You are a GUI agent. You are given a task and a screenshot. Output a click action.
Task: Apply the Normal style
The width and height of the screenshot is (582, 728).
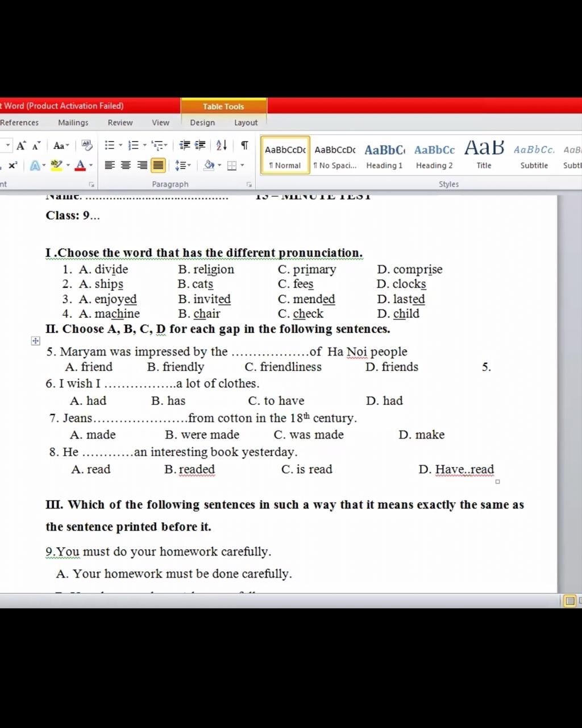click(x=285, y=155)
